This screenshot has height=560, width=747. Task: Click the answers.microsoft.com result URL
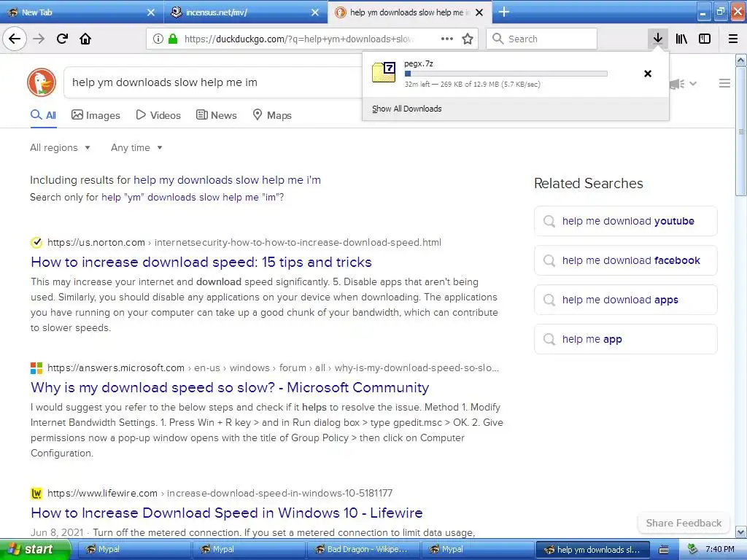(x=273, y=367)
